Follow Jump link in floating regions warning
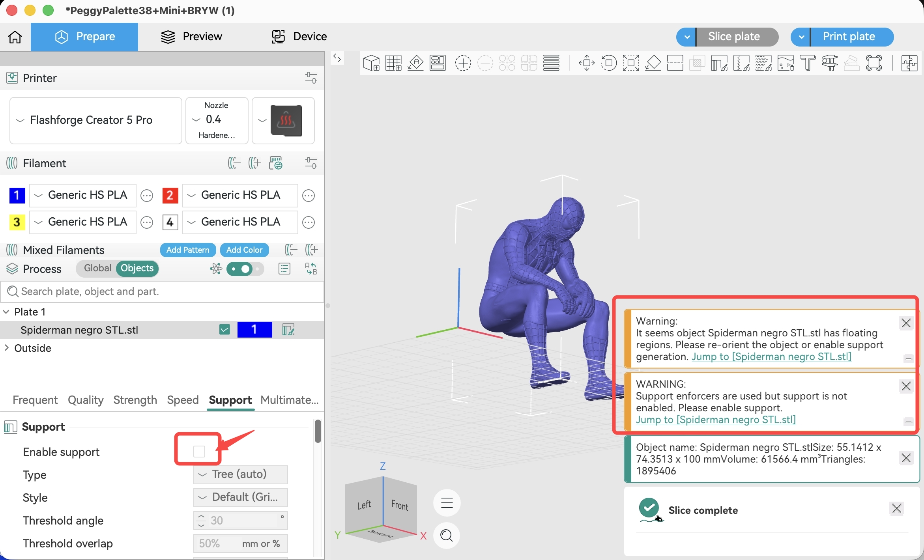The width and height of the screenshot is (924, 560). click(771, 357)
